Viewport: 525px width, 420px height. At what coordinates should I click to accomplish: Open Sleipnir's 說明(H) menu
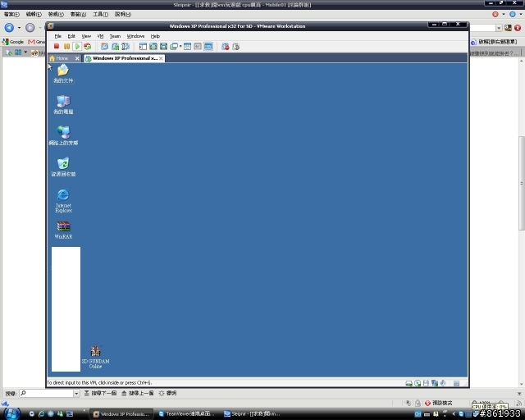point(123,14)
